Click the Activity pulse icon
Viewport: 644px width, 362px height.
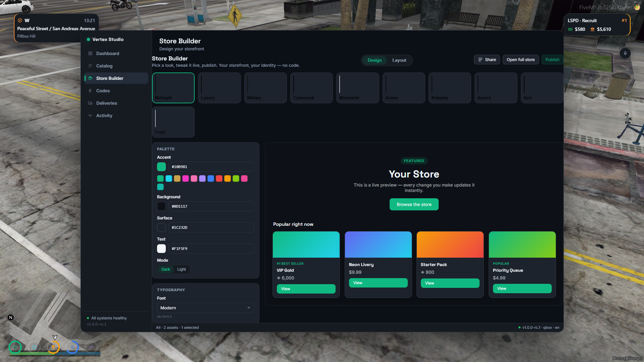tap(90, 115)
